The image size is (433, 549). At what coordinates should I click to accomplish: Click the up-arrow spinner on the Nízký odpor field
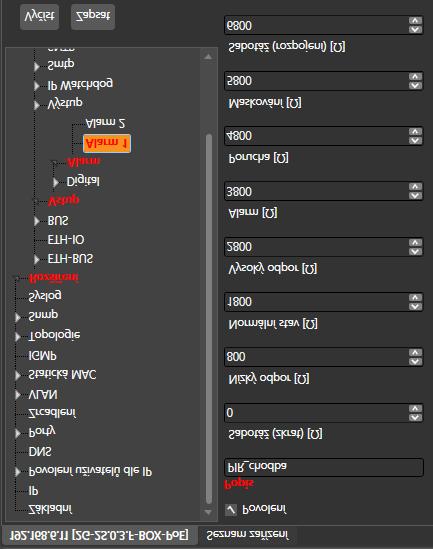coord(415,353)
